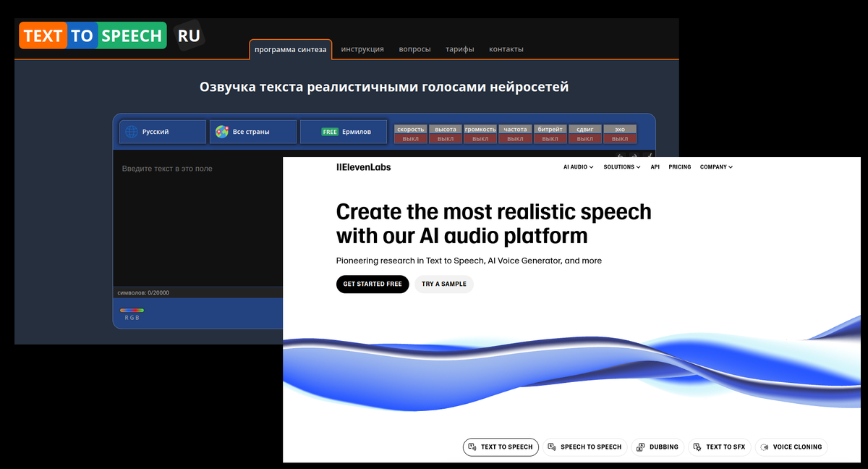Select the программа синтеза tab
868x469 pixels.
pos(291,49)
